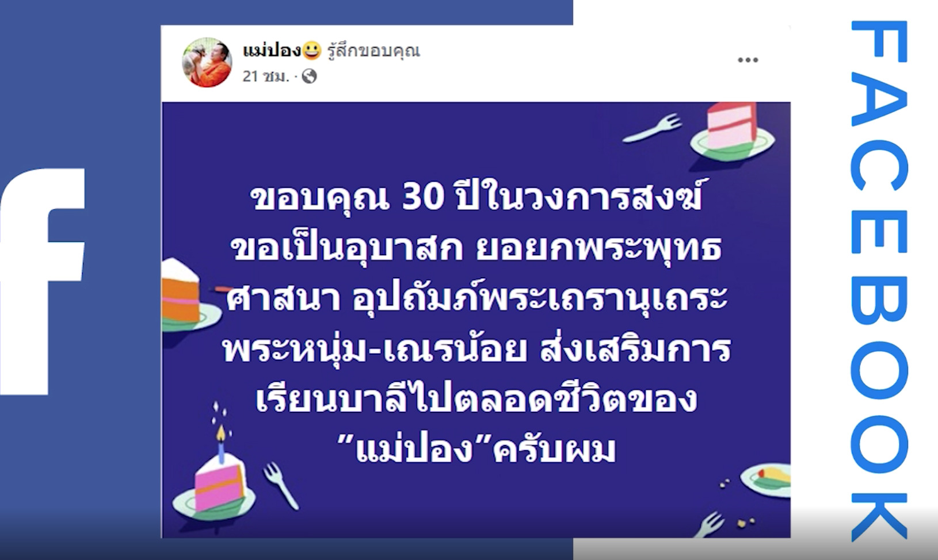Open the แม่ปอง profile name link

pos(272,51)
